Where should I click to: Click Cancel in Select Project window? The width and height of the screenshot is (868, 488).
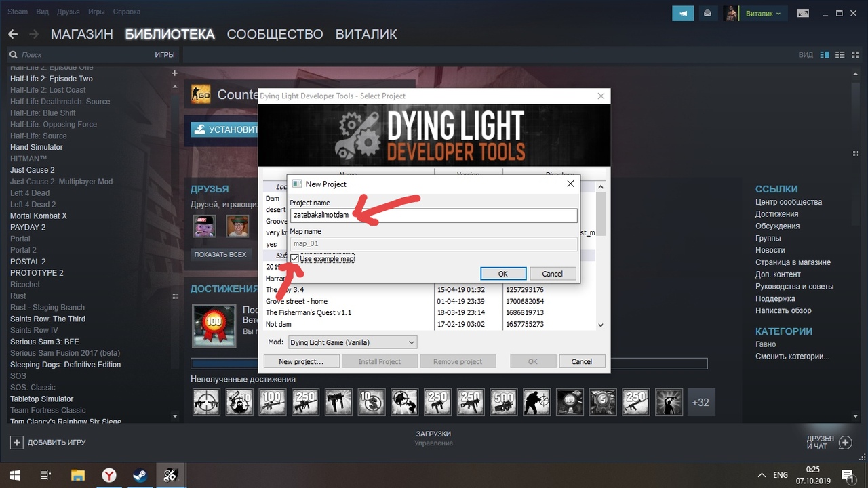(x=581, y=361)
